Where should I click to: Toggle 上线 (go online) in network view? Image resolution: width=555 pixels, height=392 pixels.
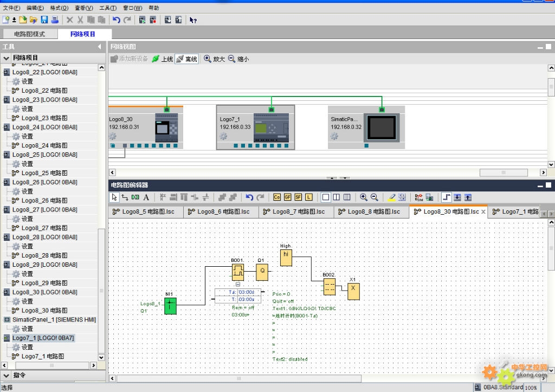tap(163, 59)
